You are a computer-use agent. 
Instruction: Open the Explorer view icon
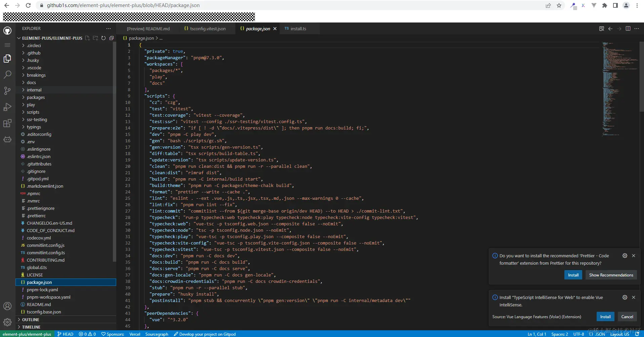[7, 59]
